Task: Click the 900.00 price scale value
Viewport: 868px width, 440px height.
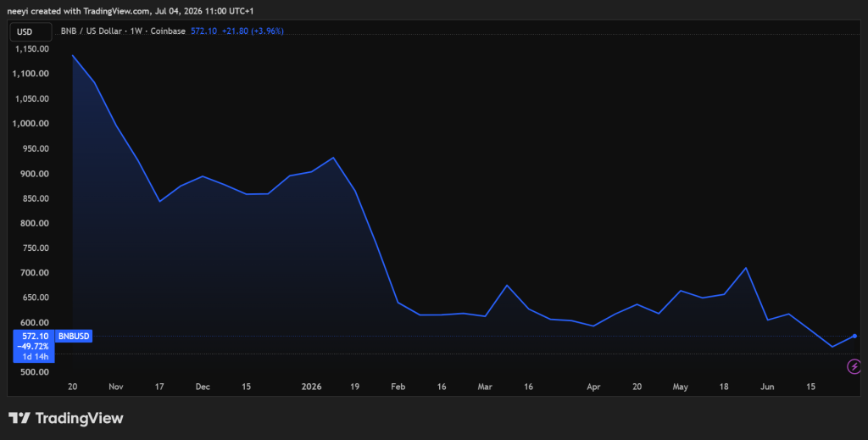Action: 36,174
